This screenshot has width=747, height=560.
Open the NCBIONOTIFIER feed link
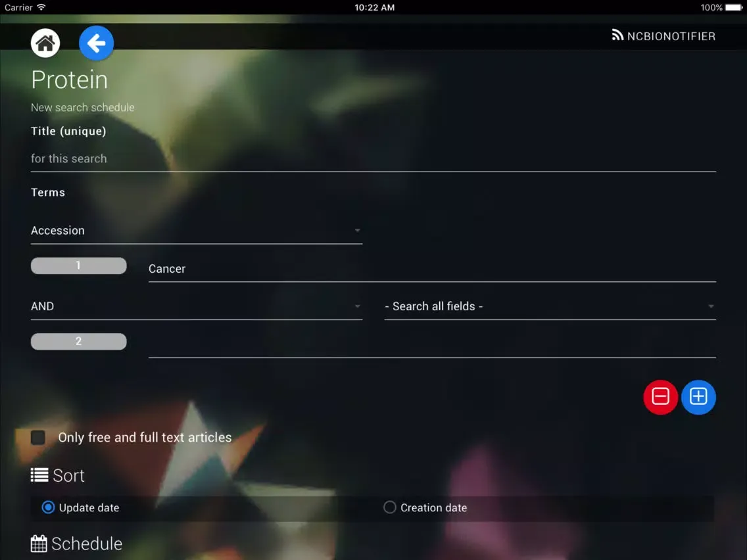click(663, 36)
